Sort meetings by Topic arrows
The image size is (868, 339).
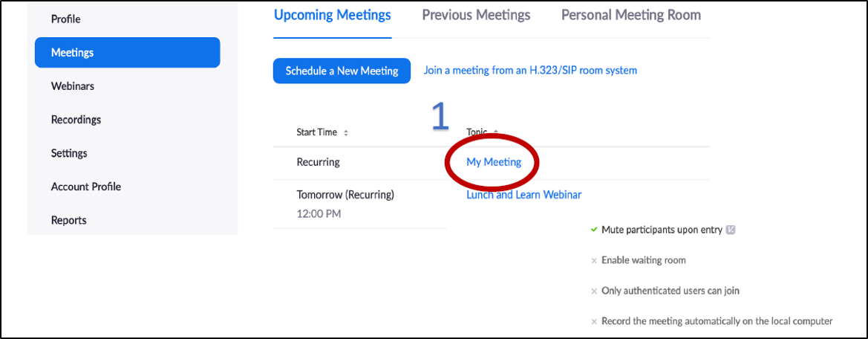tap(495, 132)
